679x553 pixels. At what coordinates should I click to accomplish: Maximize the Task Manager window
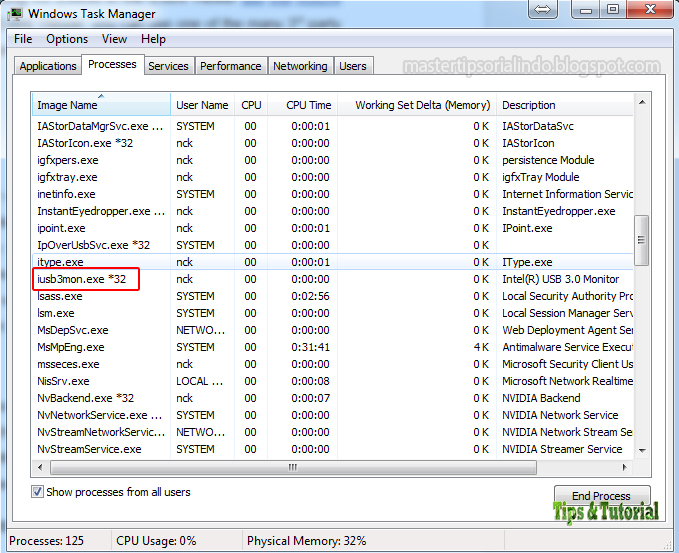[x=613, y=9]
